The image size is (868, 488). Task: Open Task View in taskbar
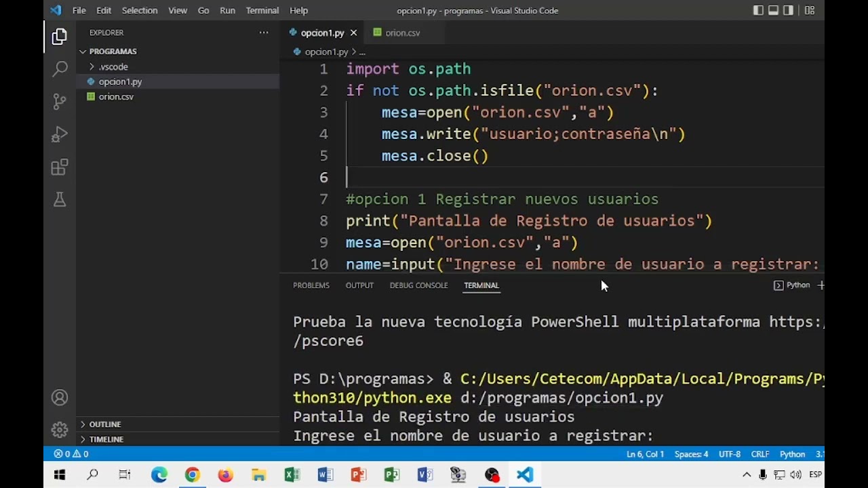pyautogui.click(x=125, y=475)
